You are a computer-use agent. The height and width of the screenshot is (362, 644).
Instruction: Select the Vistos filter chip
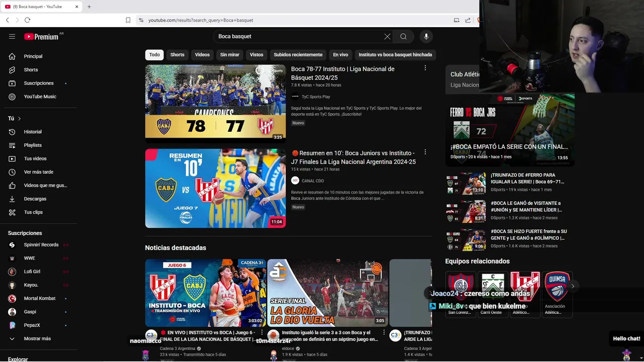click(x=257, y=55)
